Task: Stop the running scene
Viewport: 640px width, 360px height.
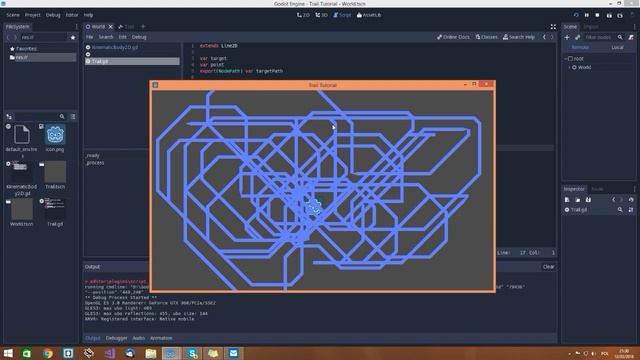Action: click(x=598, y=15)
